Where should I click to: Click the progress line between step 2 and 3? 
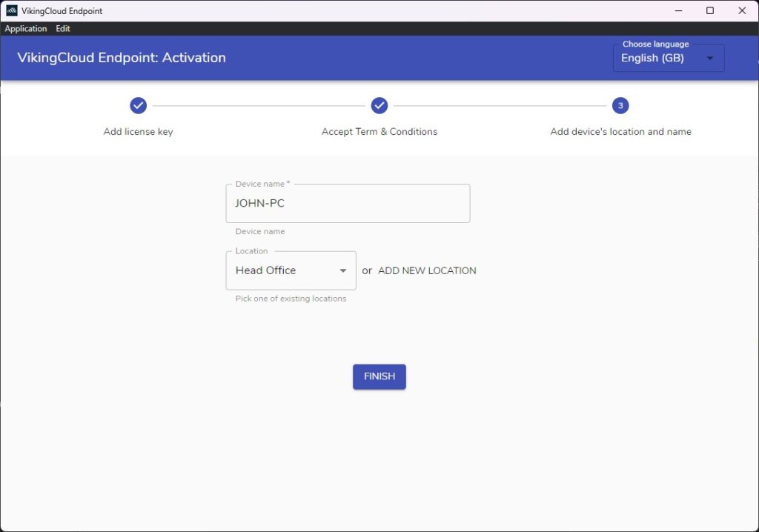click(x=500, y=105)
